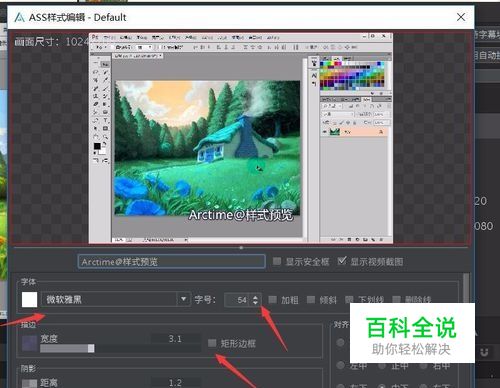The width and height of the screenshot is (500, 388).
Task: Click the Arctime@样式预览 subtitle in the preview
Action: click(x=241, y=215)
